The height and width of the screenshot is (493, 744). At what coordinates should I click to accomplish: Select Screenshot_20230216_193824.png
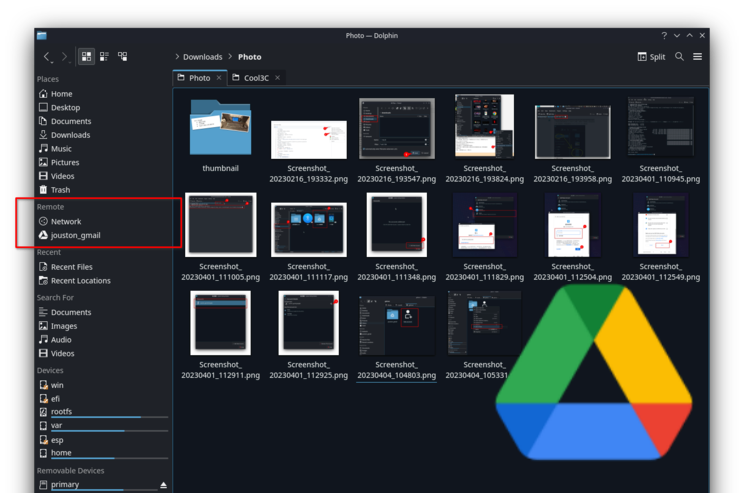(484, 139)
